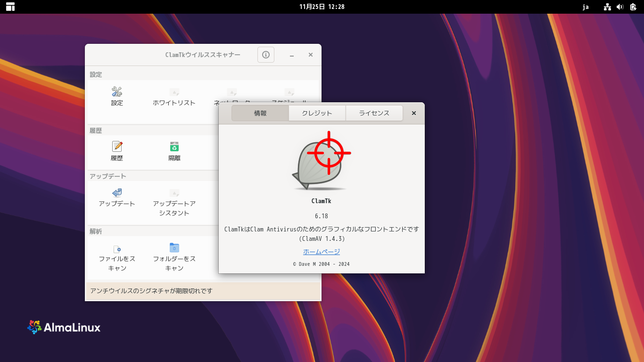Click the ClamTk clam logo in About dialog
The height and width of the screenshot is (362, 644).
click(x=322, y=161)
